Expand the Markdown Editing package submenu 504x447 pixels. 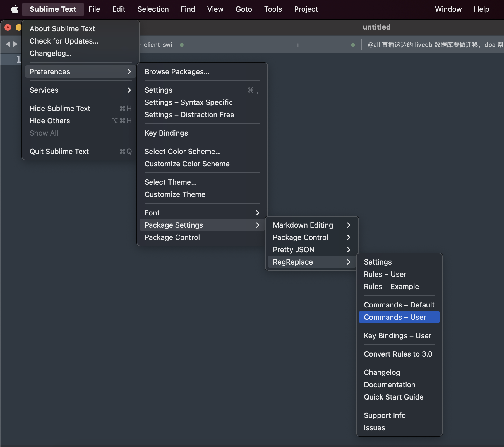click(x=311, y=225)
